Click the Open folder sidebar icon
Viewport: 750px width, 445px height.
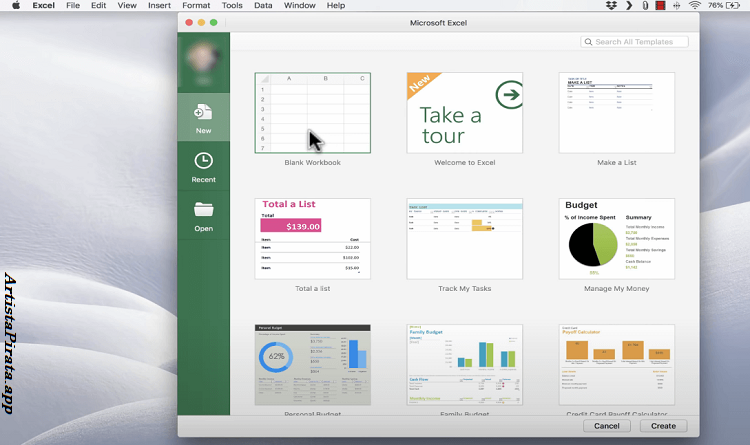203,210
